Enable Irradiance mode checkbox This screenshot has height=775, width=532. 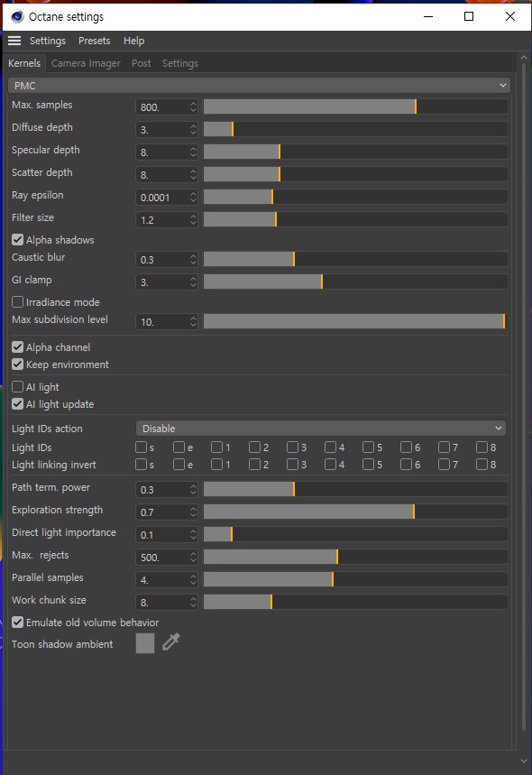tap(17, 301)
